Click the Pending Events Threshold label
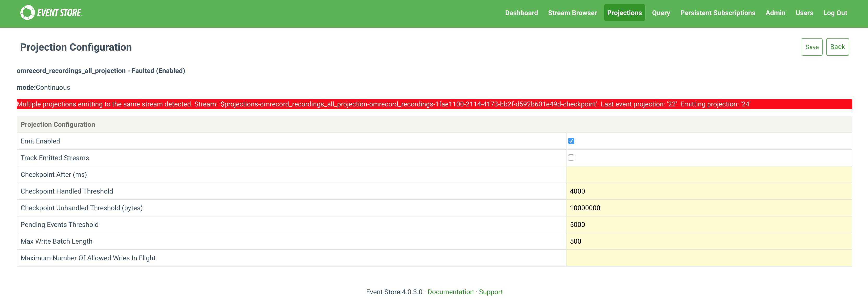868x301 pixels. coord(59,225)
